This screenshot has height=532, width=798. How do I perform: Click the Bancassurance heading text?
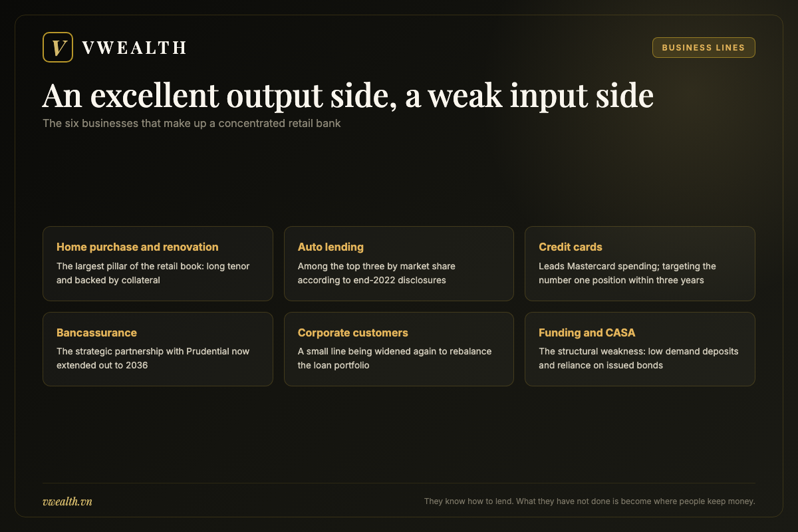[96, 332]
